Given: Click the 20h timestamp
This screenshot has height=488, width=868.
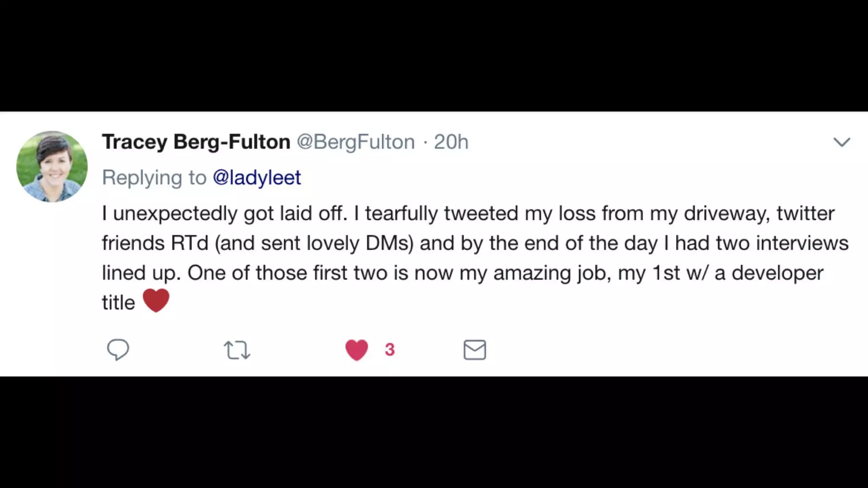Looking at the screenshot, I should (451, 142).
